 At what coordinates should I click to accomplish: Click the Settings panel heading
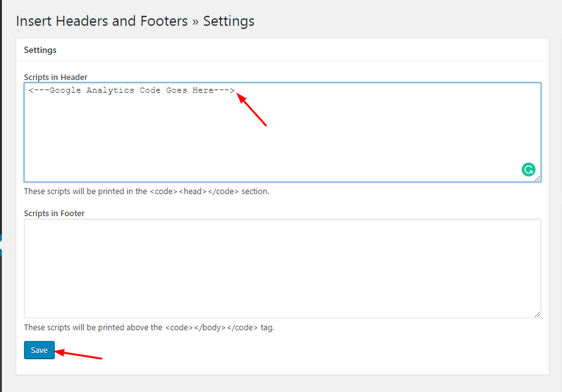pyautogui.click(x=40, y=50)
